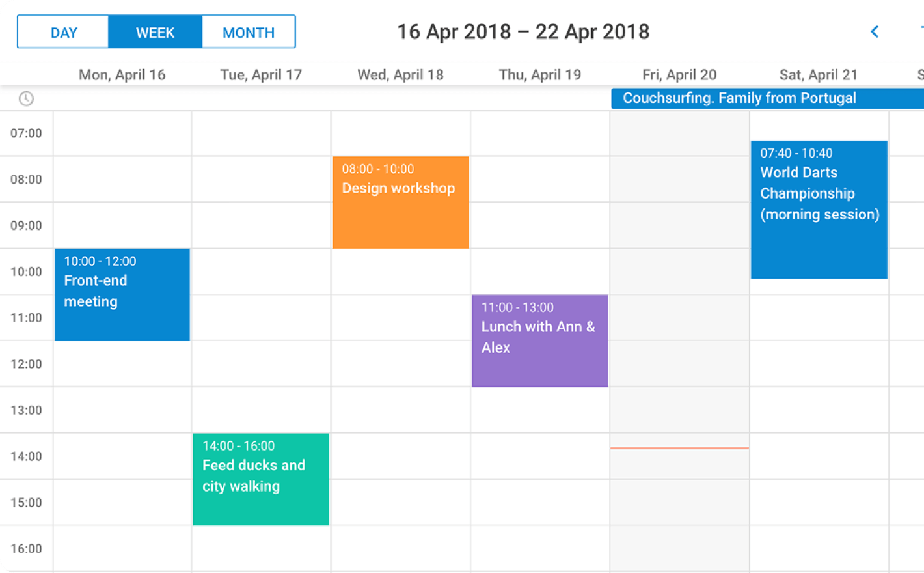Click the current time marker line on Friday
This screenshot has width=924, height=573.
(679, 448)
